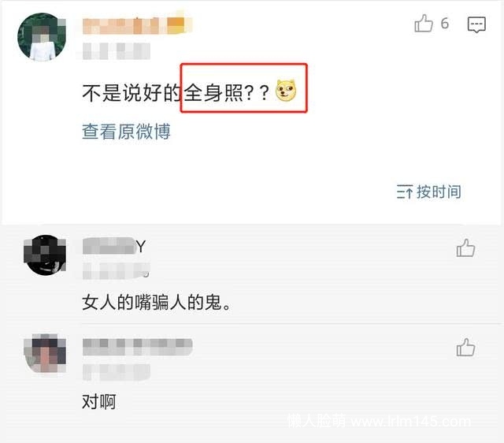Screen dimensions: 504x443
Task: Open the sort-by-time icon
Action: pyautogui.click(x=404, y=192)
